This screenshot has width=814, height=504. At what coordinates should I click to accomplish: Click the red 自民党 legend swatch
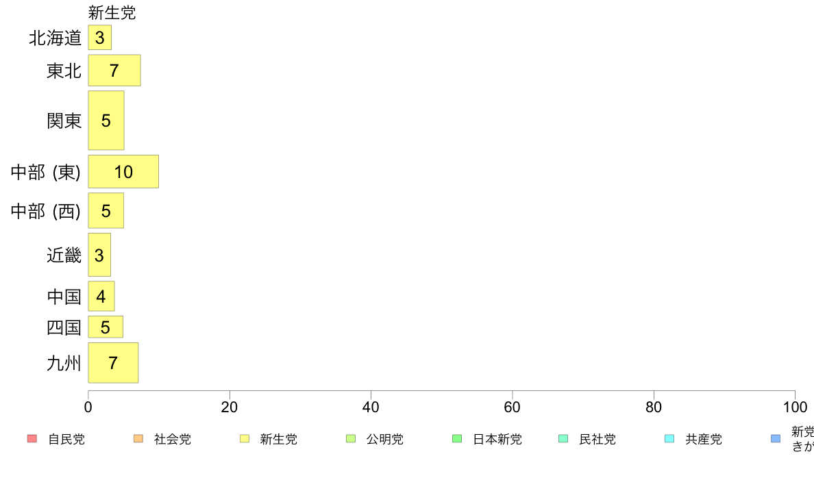[x=32, y=438]
